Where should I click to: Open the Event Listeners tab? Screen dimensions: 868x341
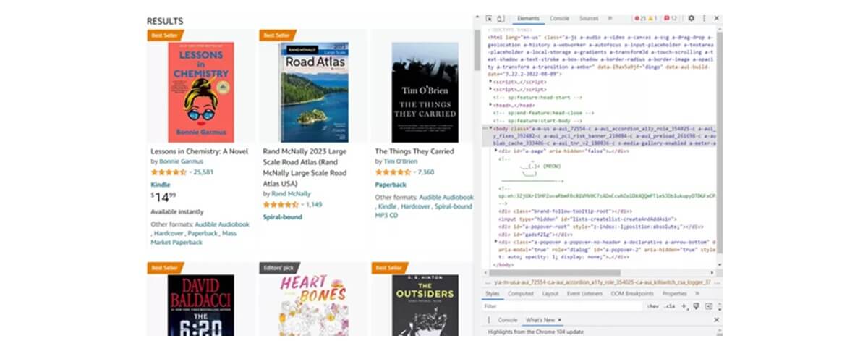click(x=584, y=294)
